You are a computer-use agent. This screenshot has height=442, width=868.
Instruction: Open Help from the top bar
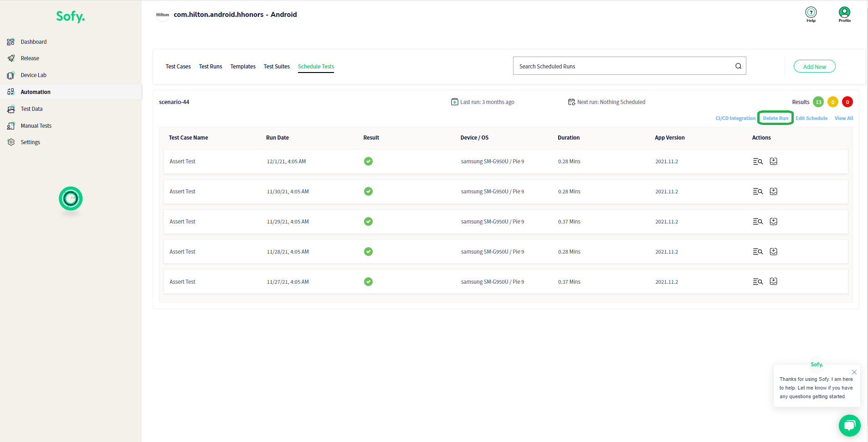[811, 14]
